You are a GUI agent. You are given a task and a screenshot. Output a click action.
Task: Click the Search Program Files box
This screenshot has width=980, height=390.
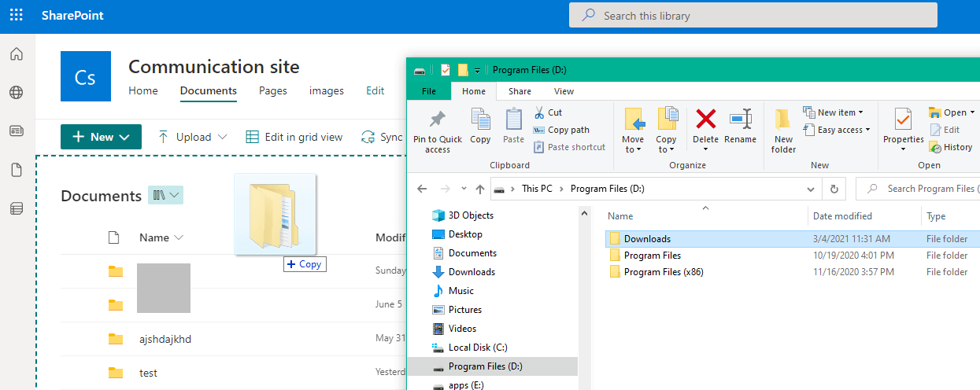[x=918, y=189]
